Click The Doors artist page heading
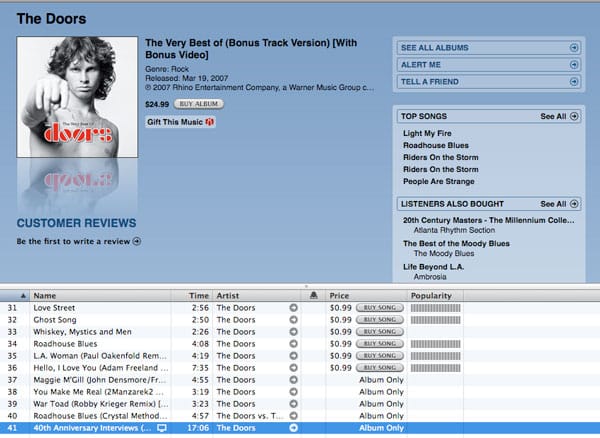This screenshot has width=600, height=438. (51, 19)
